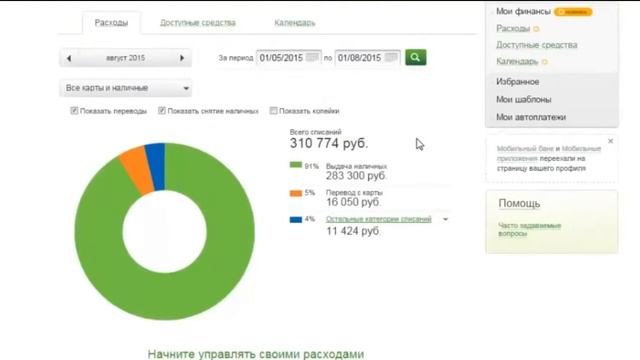This screenshot has height=360, width=640.
Task: Enable Показать копейки checkbox
Action: pyautogui.click(x=273, y=111)
